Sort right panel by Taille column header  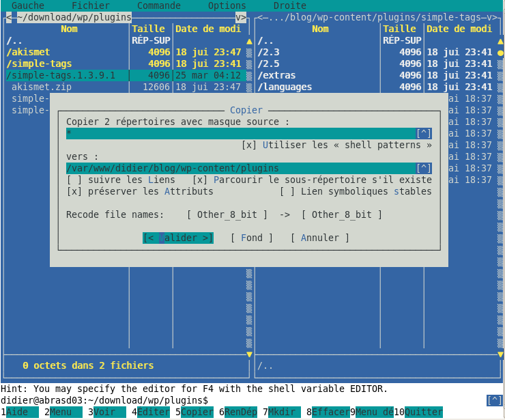point(399,29)
